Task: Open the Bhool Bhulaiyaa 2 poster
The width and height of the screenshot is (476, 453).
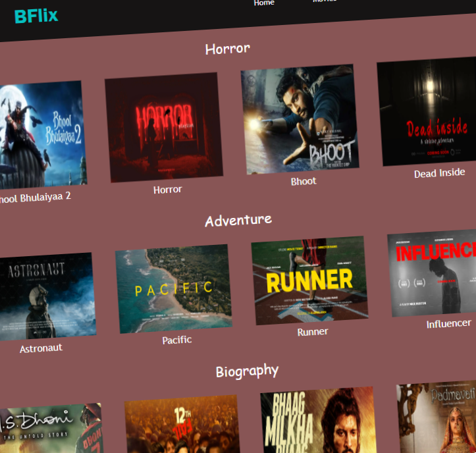Action: pyautogui.click(x=41, y=135)
